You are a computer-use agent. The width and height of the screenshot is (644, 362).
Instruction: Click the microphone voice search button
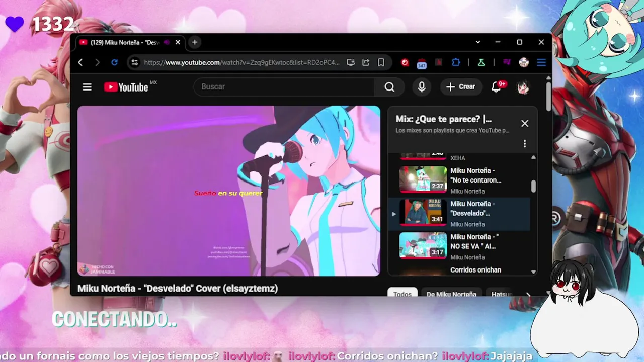422,87
